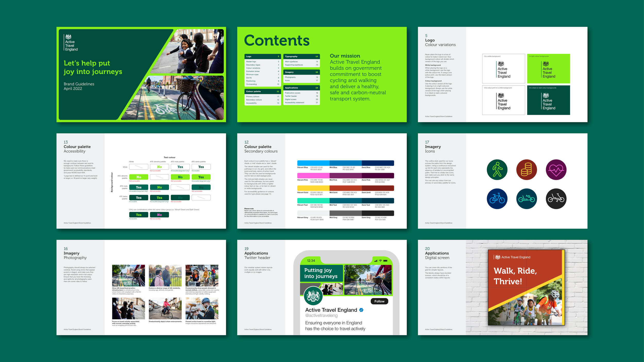Click the purple heart pulse icon

(556, 170)
